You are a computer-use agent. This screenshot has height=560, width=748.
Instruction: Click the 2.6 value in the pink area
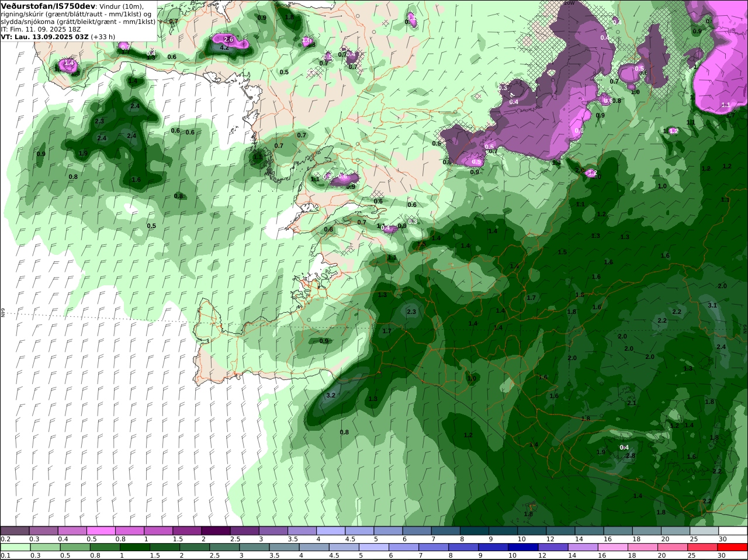(x=228, y=40)
